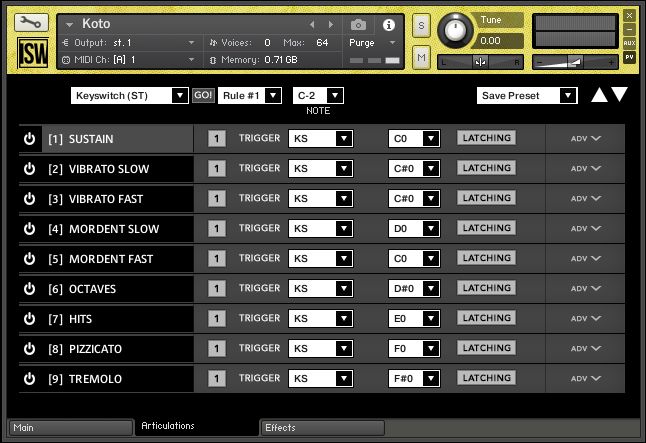The height and width of the screenshot is (443, 646).
Task: Click the white down arrow triangle
Action: point(619,95)
